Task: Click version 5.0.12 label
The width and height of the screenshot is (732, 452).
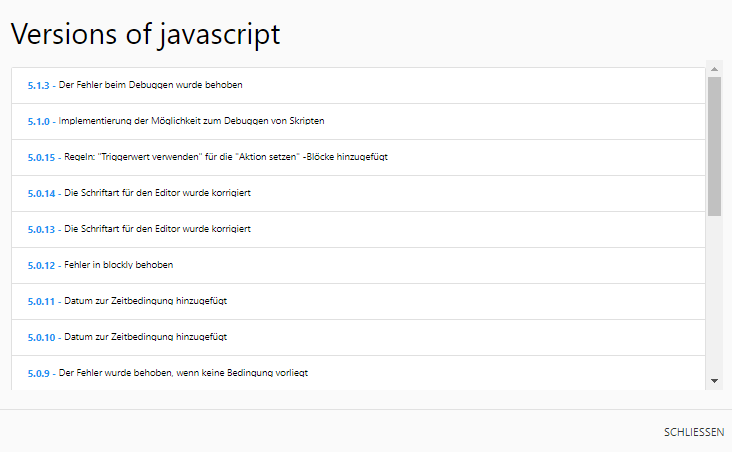Action: [x=41, y=265]
